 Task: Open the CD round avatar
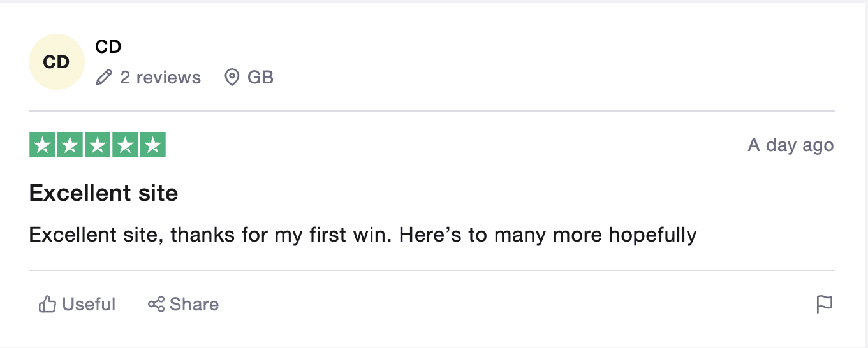56,62
